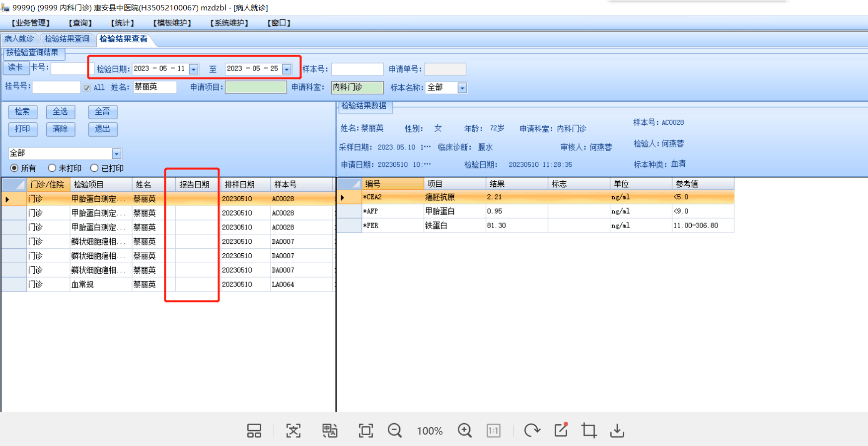The height and width of the screenshot is (446, 868).
Task: Click the 门诊/住院 column header
Action: click(x=48, y=185)
